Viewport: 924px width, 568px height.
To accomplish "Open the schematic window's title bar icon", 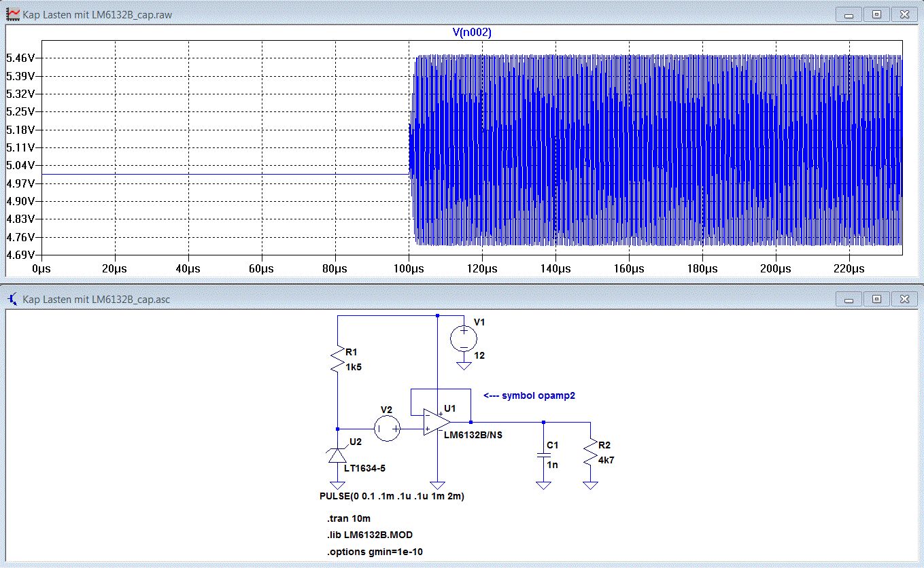I will pyautogui.click(x=12, y=298).
